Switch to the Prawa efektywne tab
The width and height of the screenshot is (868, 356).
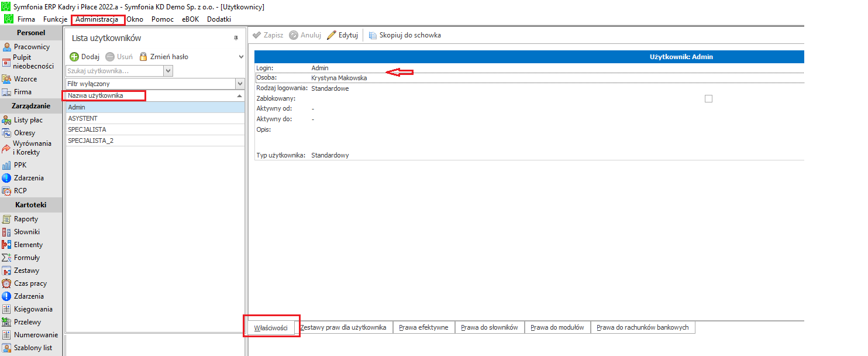coord(423,327)
